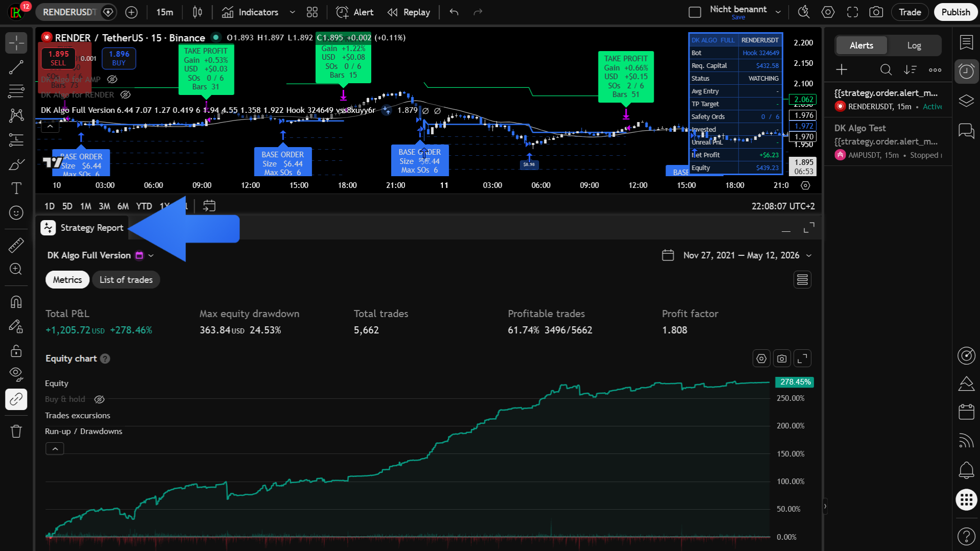Select the crosshair cursor tool
The height and width of the screenshot is (551, 980).
click(16, 43)
